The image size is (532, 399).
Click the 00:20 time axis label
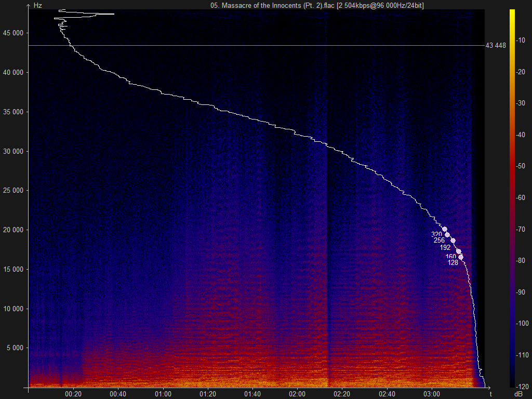coord(73,394)
